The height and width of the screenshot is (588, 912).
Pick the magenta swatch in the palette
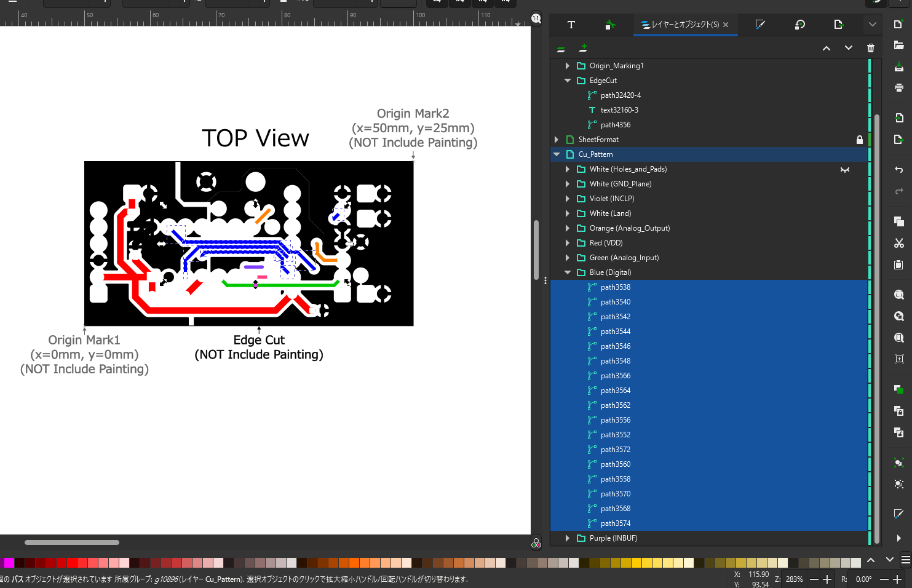click(x=9, y=563)
